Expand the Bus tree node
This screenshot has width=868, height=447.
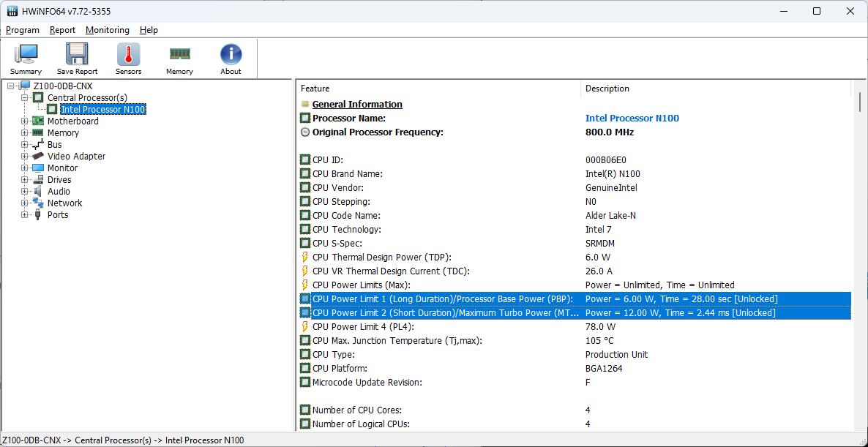click(24, 144)
